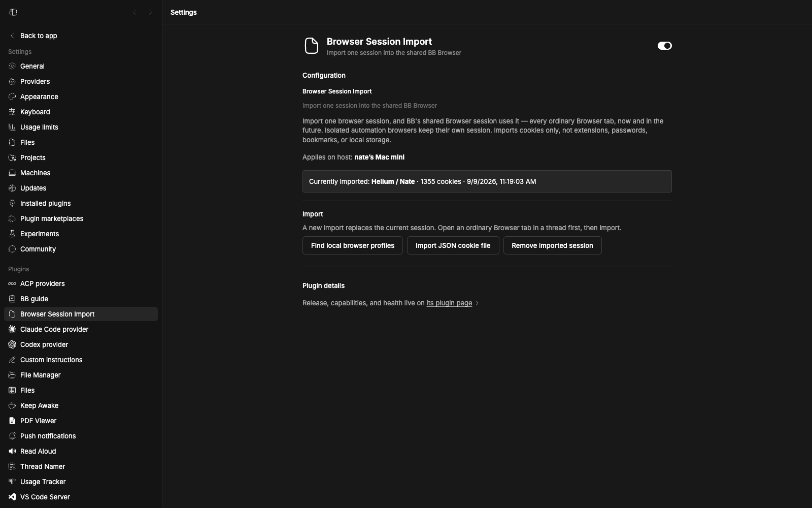Click the Community icon in sidebar

[x=12, y=249]
